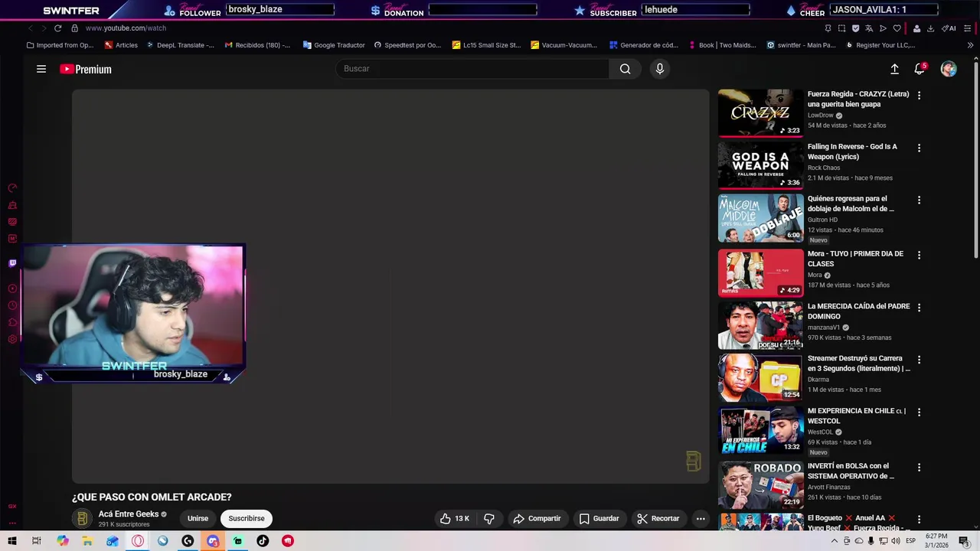
Task: Save video with Guardar button
Action: [x=599, y=518]
